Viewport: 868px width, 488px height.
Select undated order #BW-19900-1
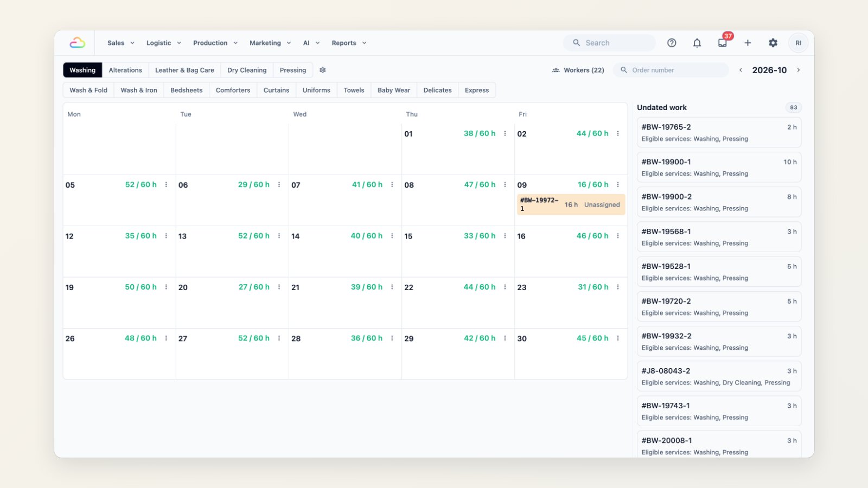(719, 167)
